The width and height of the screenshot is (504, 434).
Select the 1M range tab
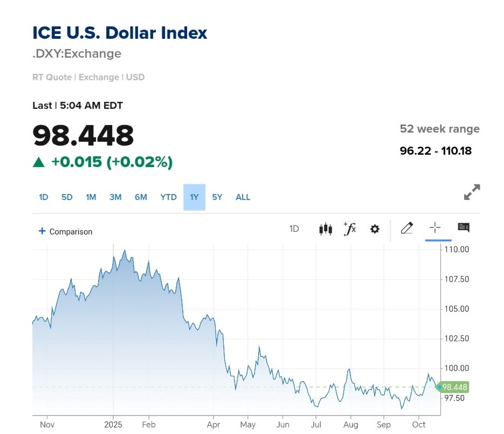coord(91,197)
